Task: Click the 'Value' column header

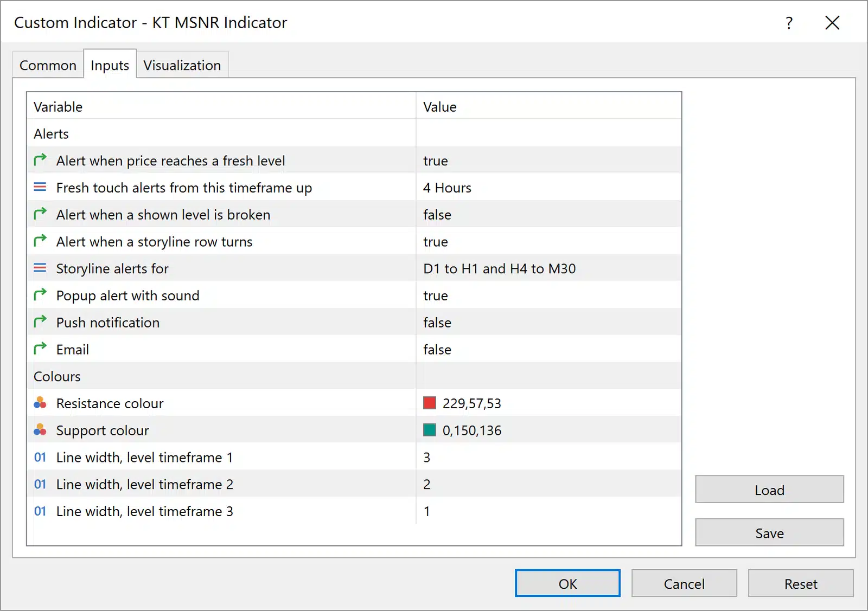Action: (x=548, y=106)
